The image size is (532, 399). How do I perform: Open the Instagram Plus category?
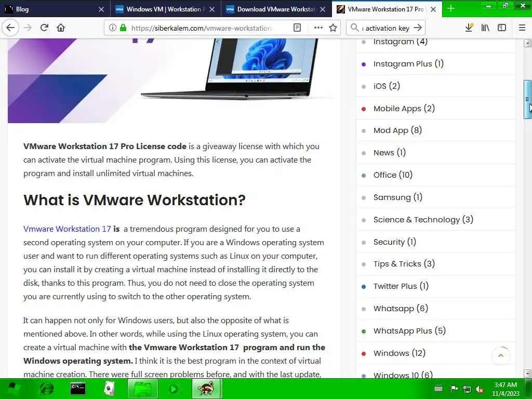(408, 64)
